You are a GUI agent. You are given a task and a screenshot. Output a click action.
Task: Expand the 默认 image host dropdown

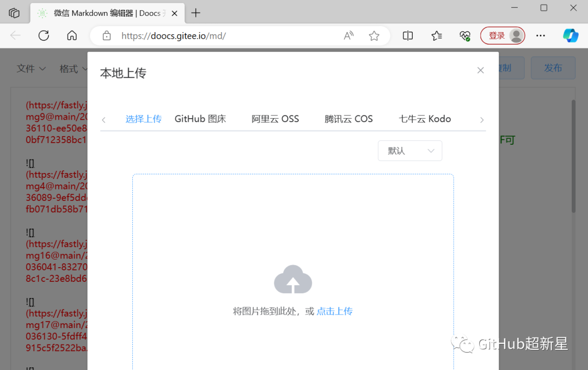point(410,151)
